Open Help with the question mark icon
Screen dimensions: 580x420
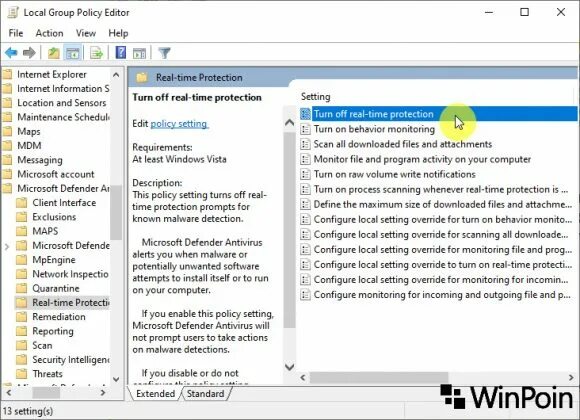coord(121,53)
